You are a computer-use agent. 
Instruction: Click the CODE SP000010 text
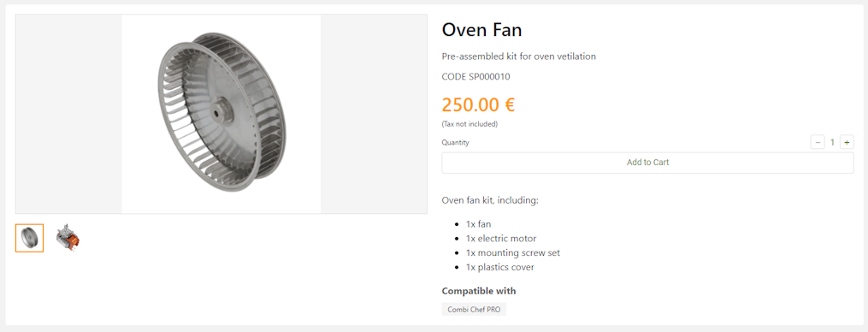pos(476,76)
